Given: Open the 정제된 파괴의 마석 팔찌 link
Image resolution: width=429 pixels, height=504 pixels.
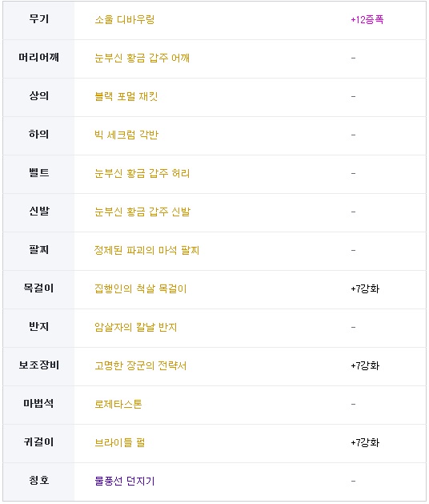Looking at the screenshot, I should 146,250.
